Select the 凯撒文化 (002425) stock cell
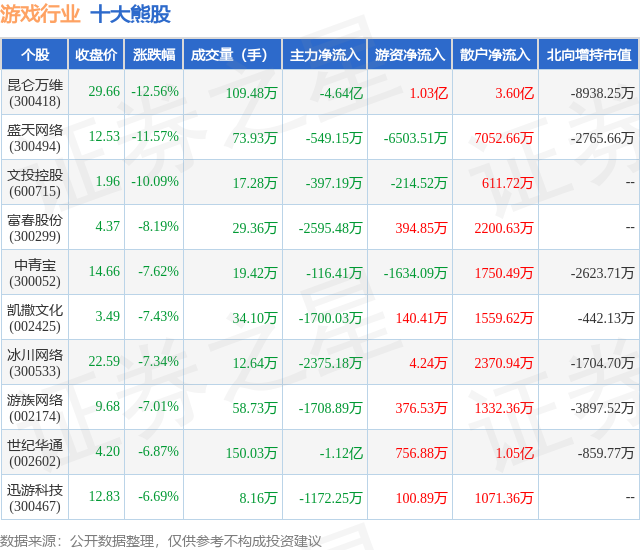Viewport: 640px width, 550px height. tap(35, 318)
